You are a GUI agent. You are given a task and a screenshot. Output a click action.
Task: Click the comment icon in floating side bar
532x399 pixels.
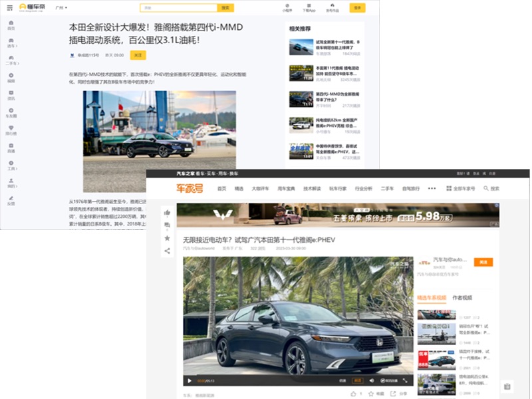point(168,225)
